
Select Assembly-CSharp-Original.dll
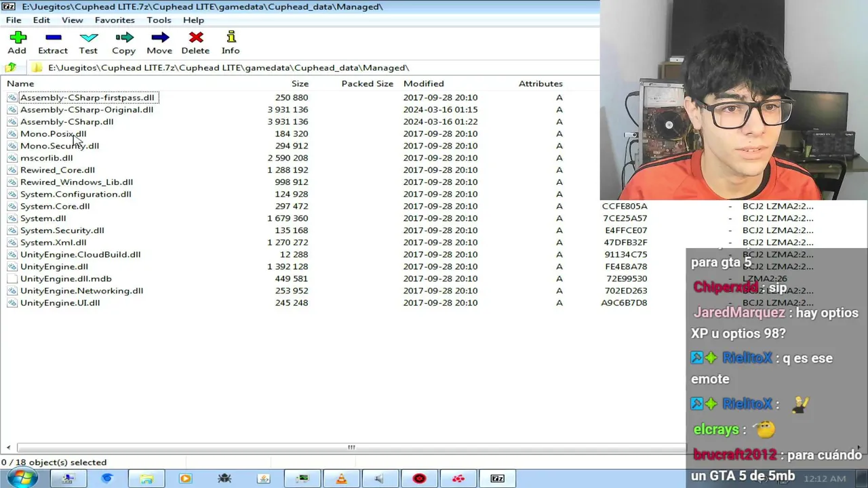(x=87, y=110)
